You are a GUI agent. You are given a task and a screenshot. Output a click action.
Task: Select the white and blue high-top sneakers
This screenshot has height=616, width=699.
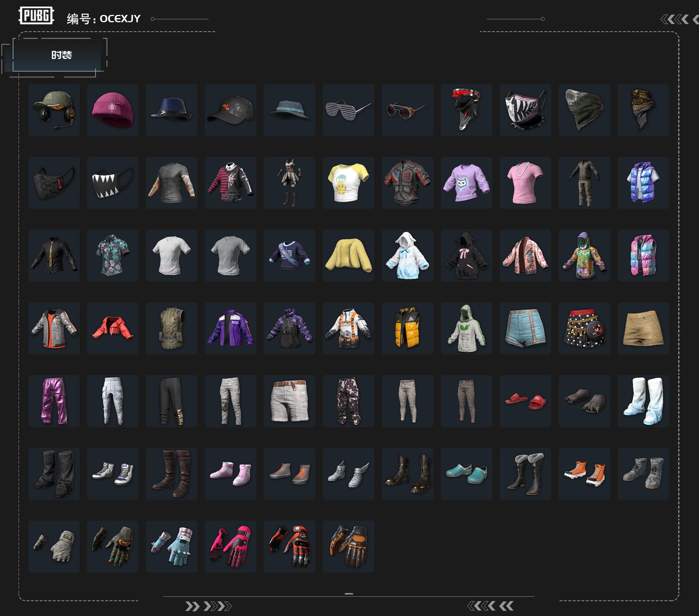[113, 474]
